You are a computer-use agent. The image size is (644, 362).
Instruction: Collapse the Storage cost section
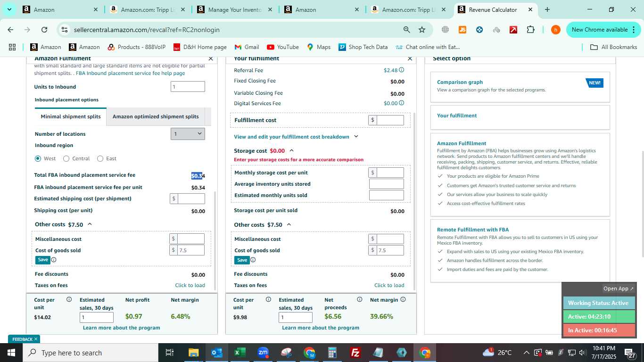click(x=291, y=150)
